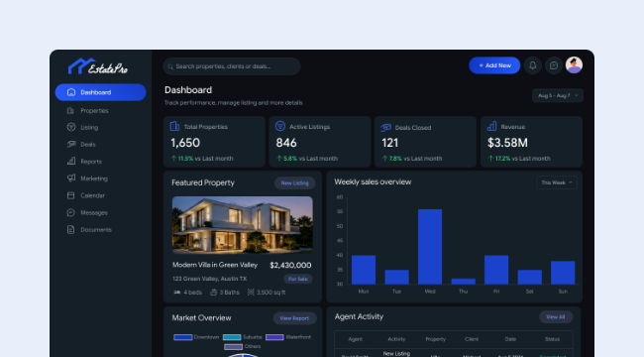Click the Documents sidebar icon
Screen dimensions: 644x357
click(71, 229)
